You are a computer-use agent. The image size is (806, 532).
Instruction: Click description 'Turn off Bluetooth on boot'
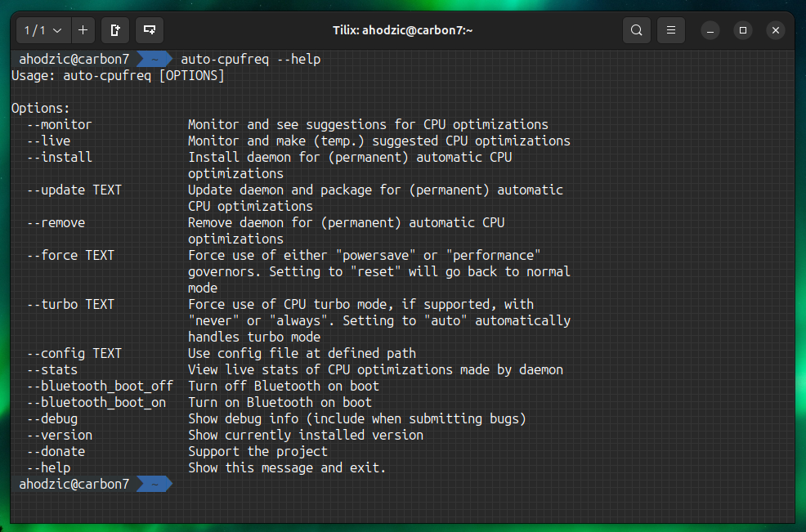(284, 387)
